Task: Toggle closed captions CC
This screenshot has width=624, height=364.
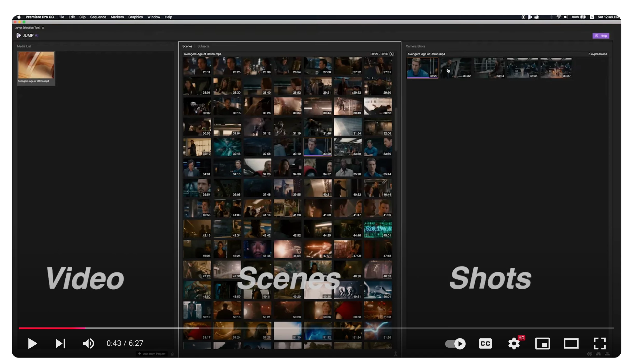Action: coord(485,344)
